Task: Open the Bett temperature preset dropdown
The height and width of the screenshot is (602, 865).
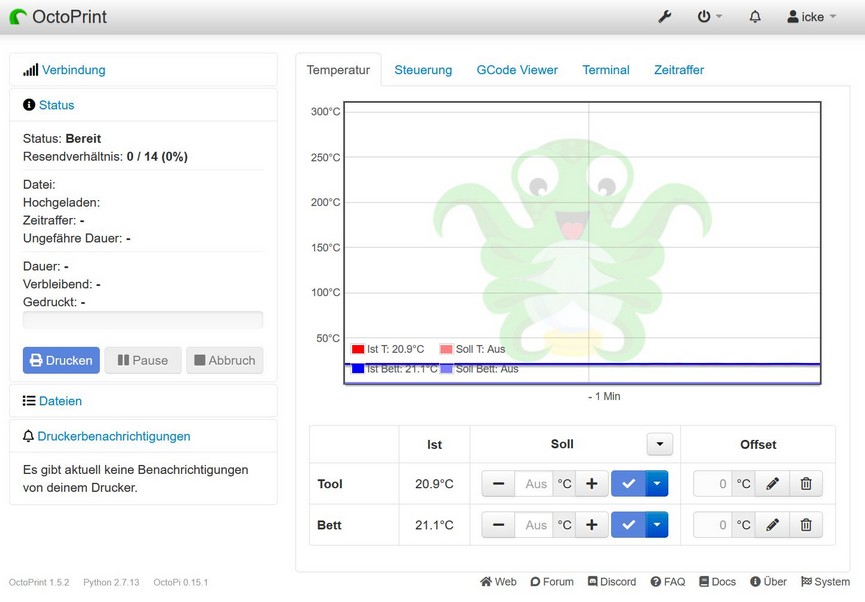Action: tap(656, 525)
